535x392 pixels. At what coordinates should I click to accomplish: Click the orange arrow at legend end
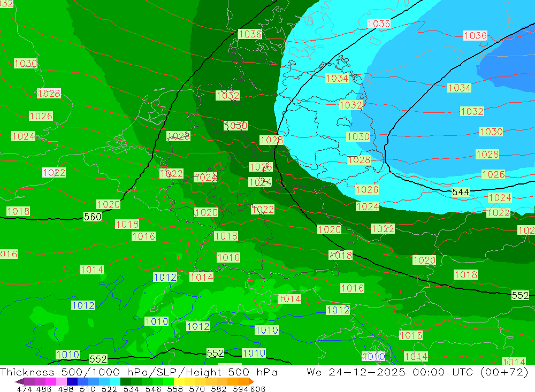tap(251, 382)
